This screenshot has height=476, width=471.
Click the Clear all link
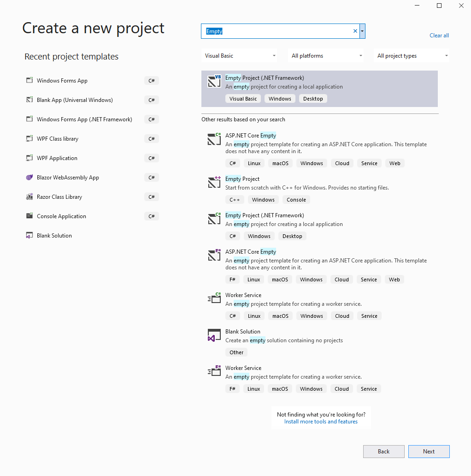439,36
